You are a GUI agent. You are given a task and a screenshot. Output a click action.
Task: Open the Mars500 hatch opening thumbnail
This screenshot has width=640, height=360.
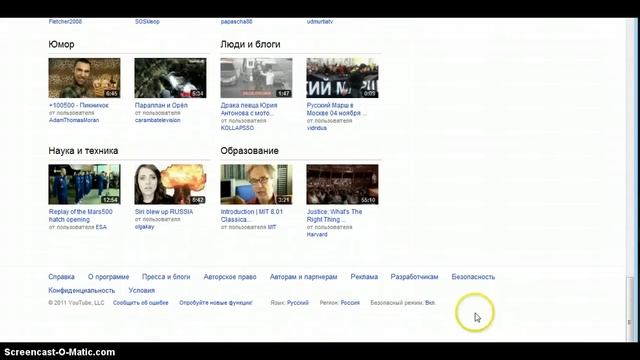point(84,184)
